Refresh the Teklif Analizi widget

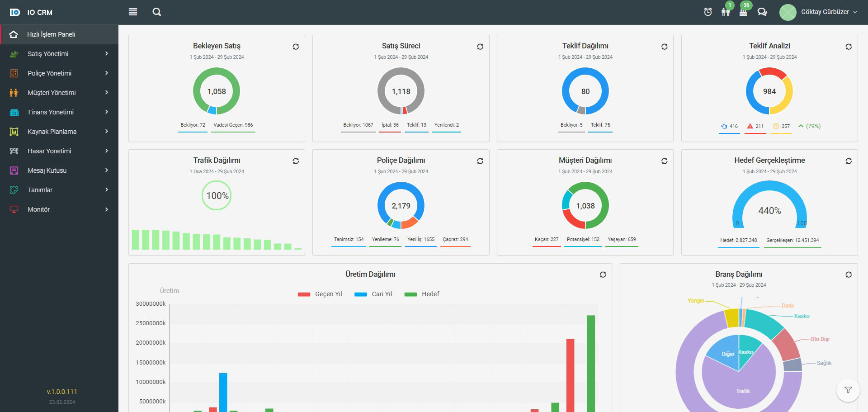tap(849, 47)
